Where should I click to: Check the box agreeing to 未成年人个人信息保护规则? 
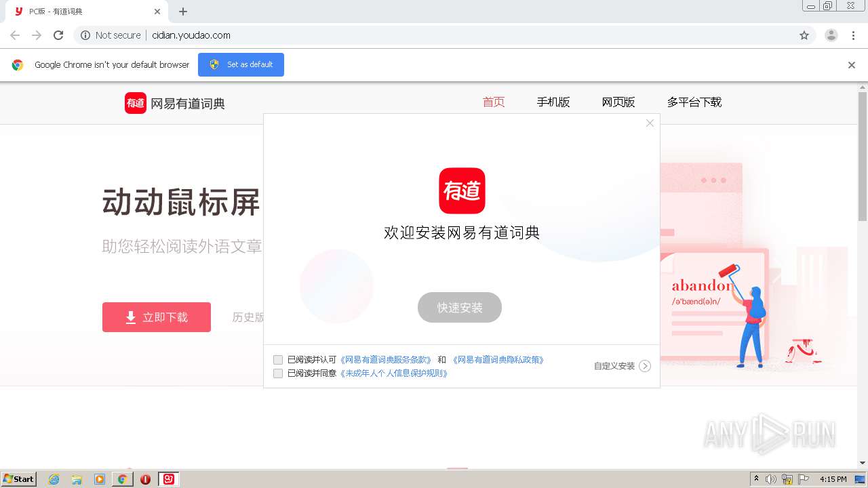coord(278,373)
